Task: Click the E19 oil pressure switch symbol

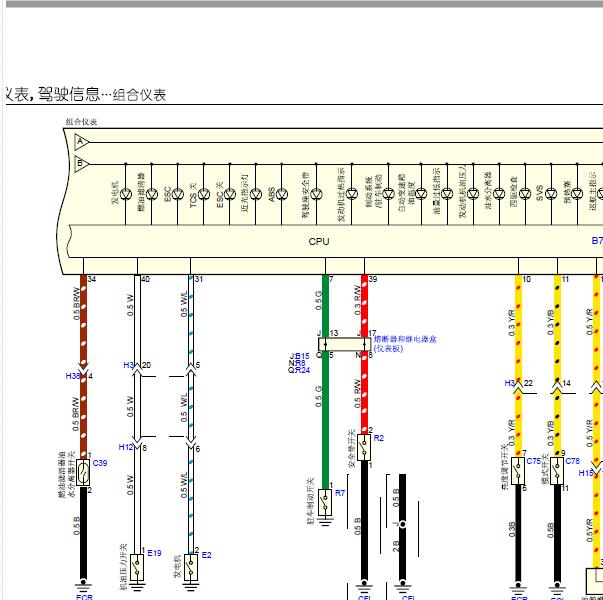Action: point(137,567)
